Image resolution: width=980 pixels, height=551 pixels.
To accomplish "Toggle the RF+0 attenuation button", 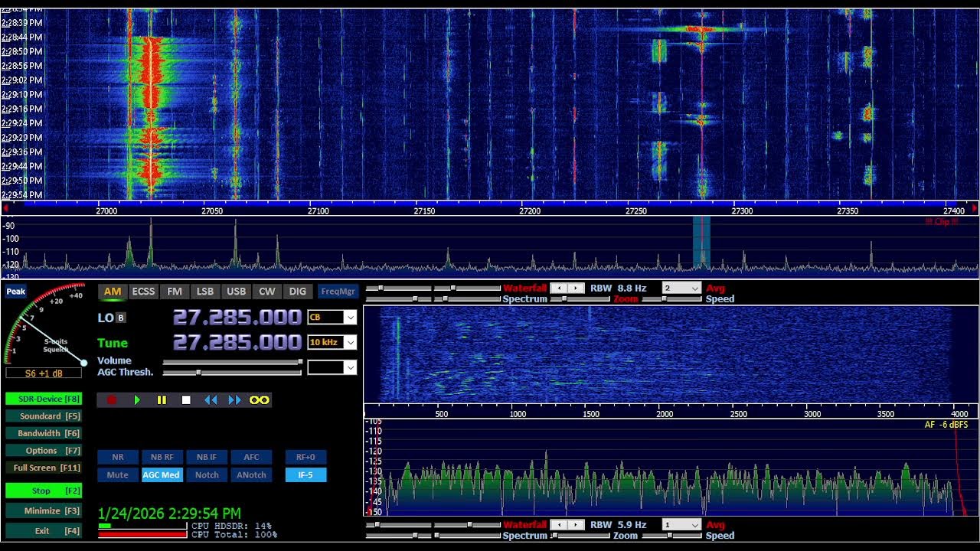I will (305, 457).
